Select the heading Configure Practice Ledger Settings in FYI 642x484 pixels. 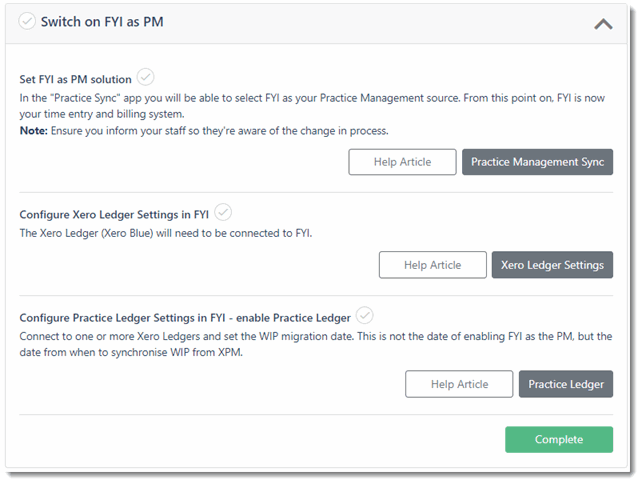click(x=185, y=318)
